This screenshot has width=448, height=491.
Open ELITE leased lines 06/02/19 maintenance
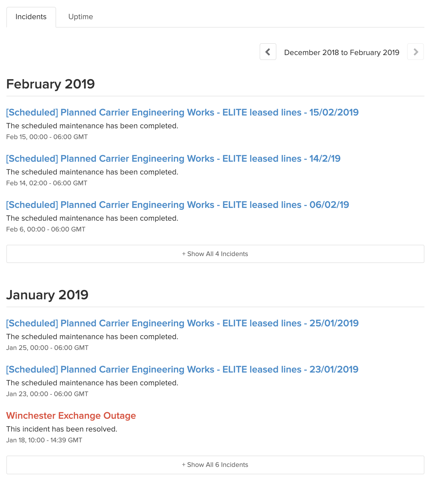(x=178, y=205)
